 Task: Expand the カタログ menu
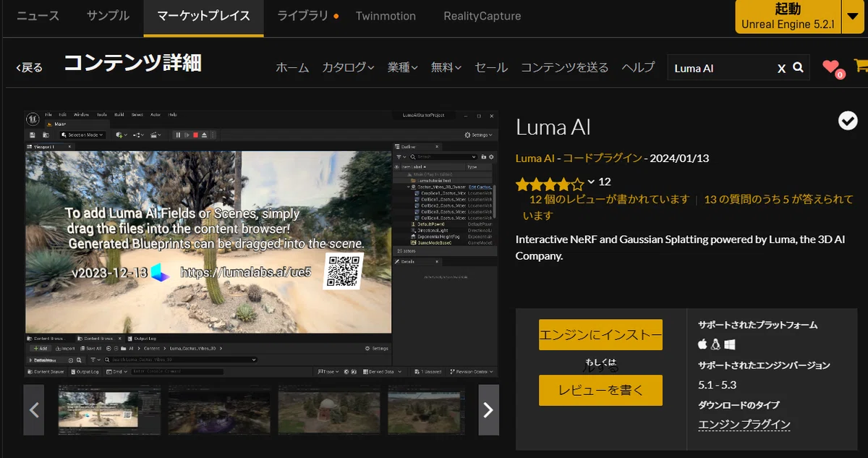point(348,67)
